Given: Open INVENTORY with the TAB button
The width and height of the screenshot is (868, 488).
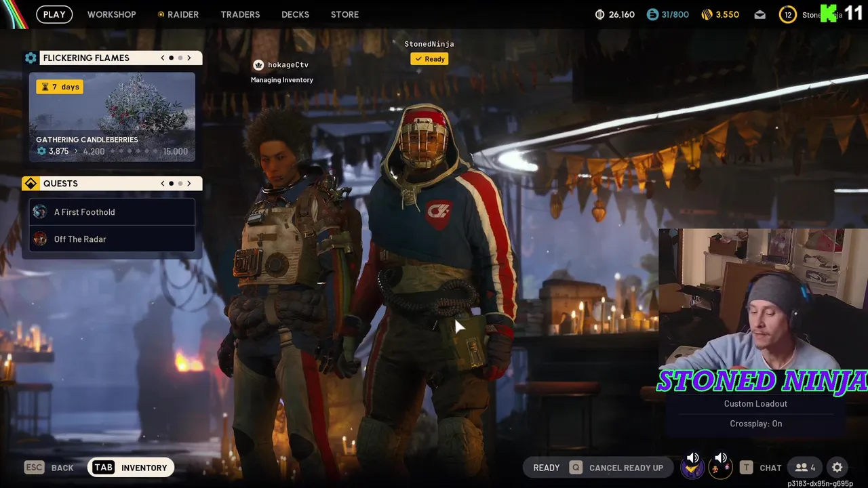Looking at the screenshot, I should click(131, 468).
